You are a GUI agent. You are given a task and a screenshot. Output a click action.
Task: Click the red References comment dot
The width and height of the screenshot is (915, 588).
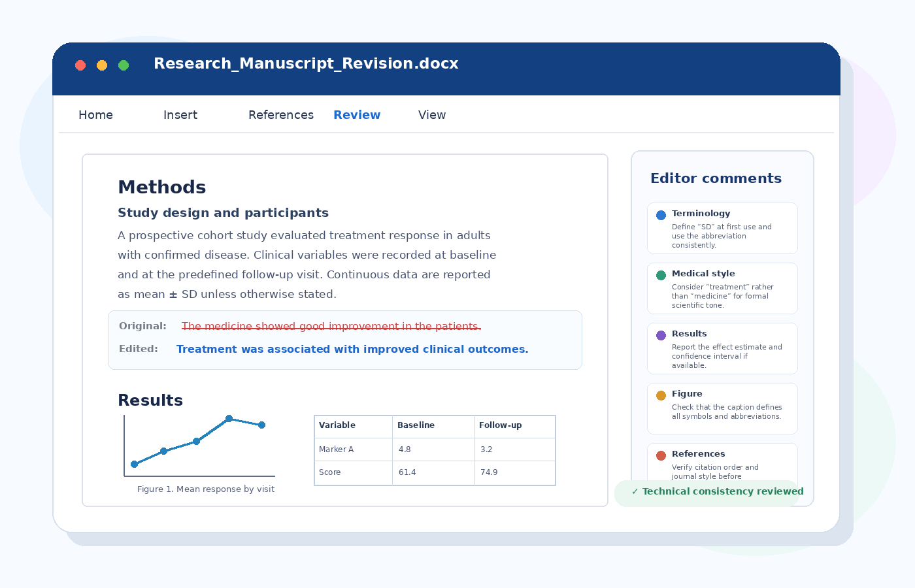coord(661,455)
